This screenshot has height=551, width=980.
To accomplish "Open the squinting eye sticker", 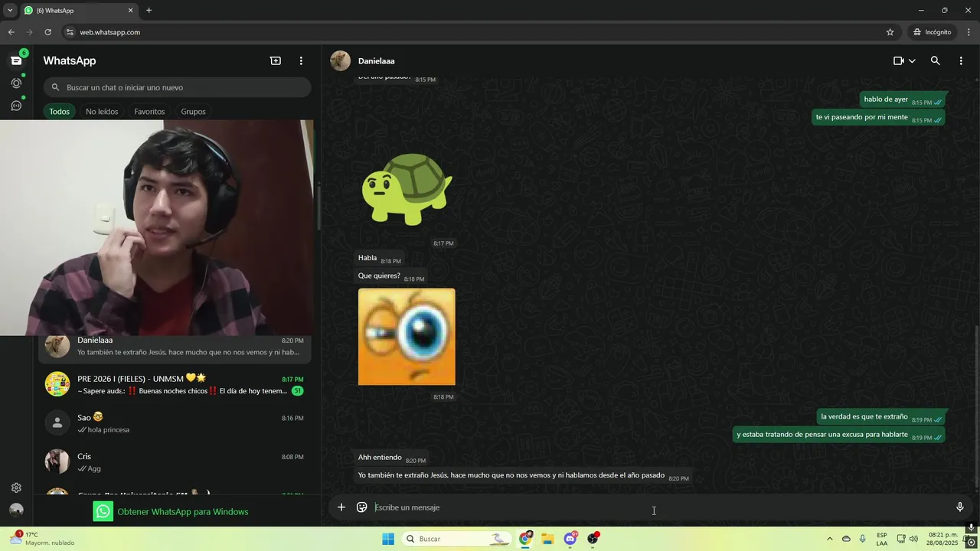I will tap(407, 337).
